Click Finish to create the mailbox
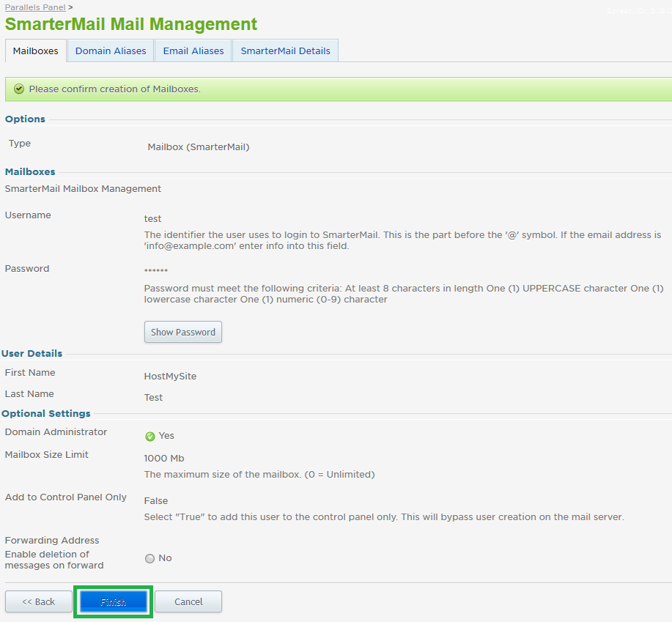This screenshot has width=672, height=622. point(113,602)
